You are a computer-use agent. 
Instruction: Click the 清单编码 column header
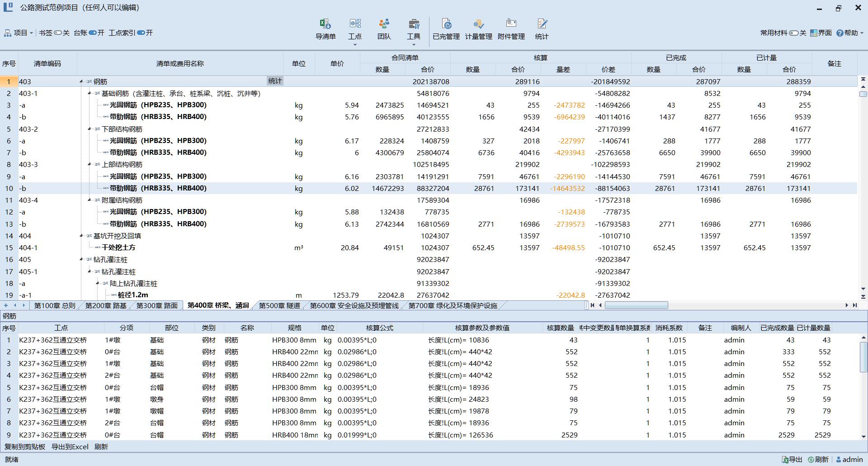pyautogui.click(x=47, y=64)
